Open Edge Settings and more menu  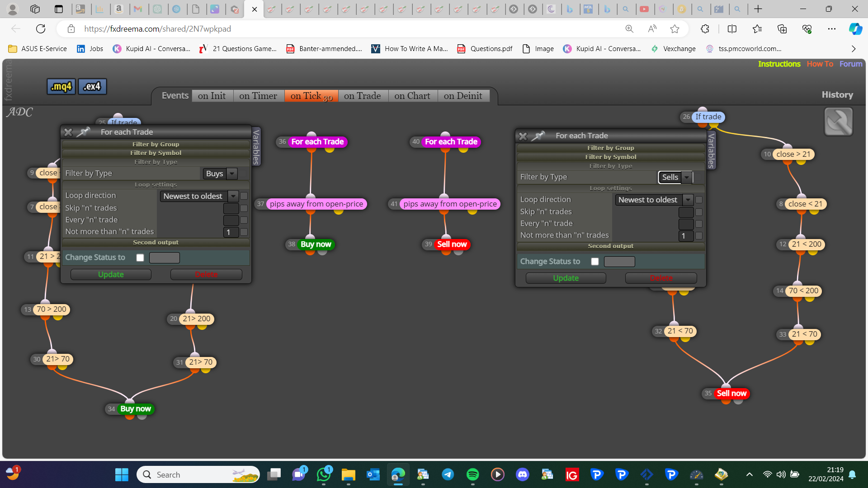pos(832,29)
